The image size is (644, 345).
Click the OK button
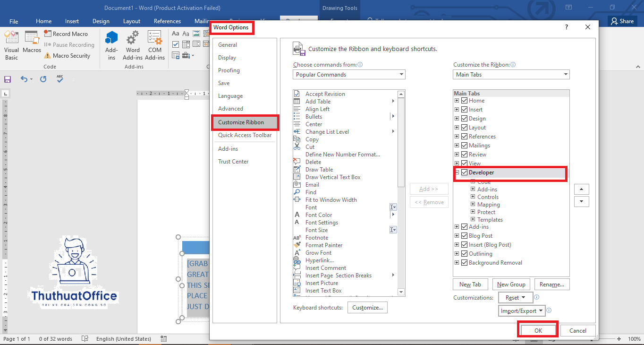click(x=538, y=331)
